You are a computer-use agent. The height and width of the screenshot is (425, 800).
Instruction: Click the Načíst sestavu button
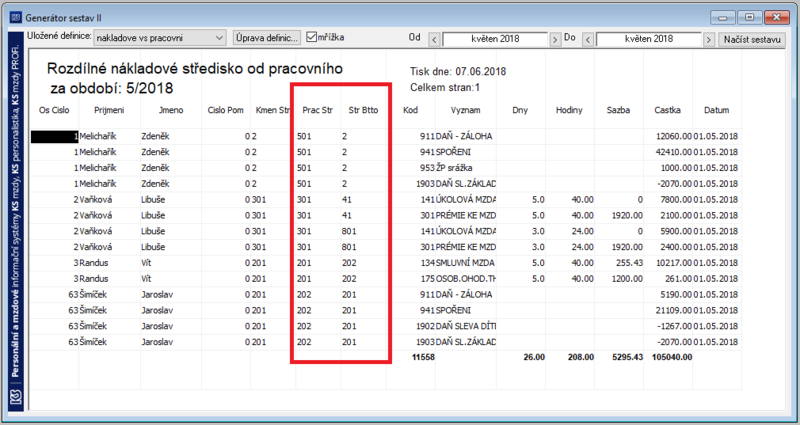click(752, 39)
